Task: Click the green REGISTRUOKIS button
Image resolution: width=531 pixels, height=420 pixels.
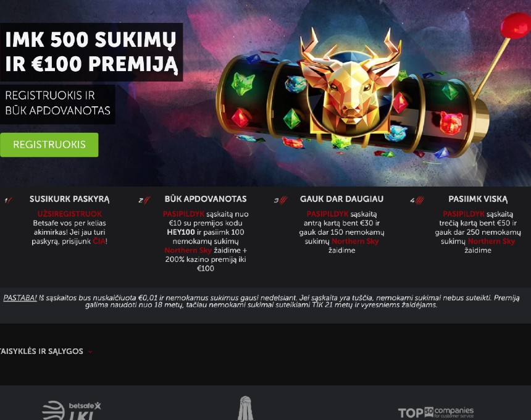Action: coord(49,145)
